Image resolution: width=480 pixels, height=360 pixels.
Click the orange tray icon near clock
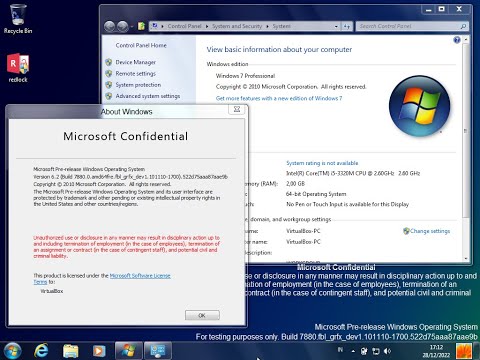[464, 351]
